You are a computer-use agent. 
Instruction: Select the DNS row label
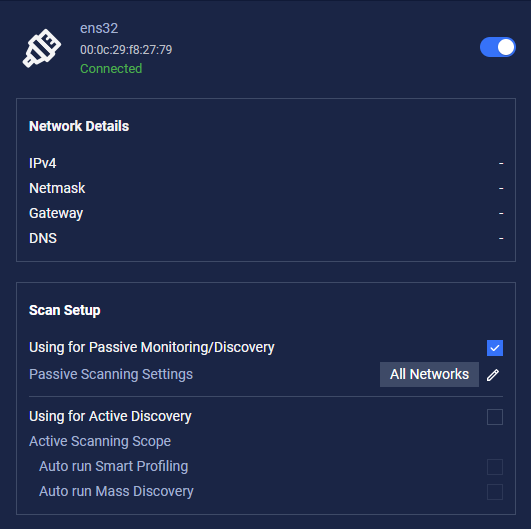[43, 238]
